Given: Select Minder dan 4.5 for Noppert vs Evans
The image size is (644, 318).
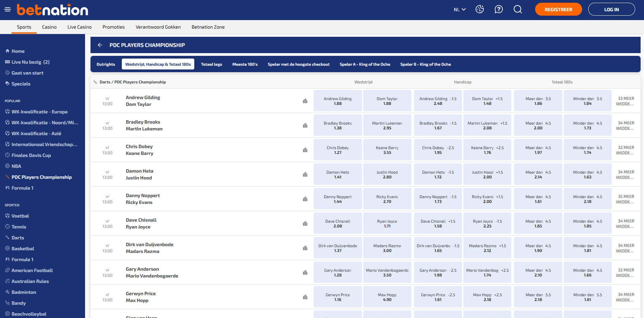Looking at the screenshot, I should pos(588,199).
